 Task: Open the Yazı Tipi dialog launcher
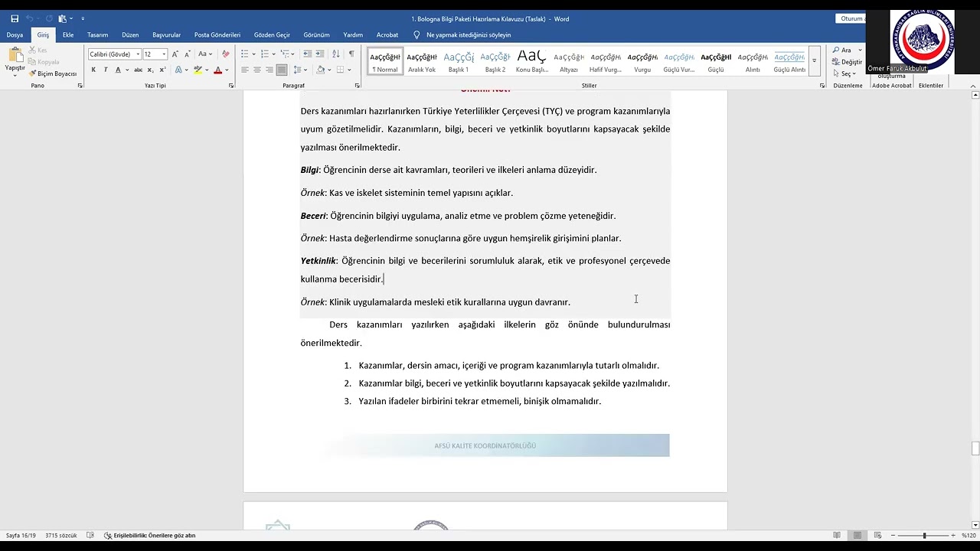click(x=231, y=86)
